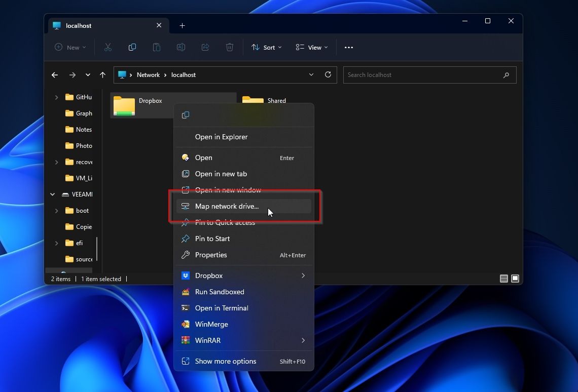Open the View dropdown
The image size is (578, 392).
pyautogui.click(x=311, y=47)
